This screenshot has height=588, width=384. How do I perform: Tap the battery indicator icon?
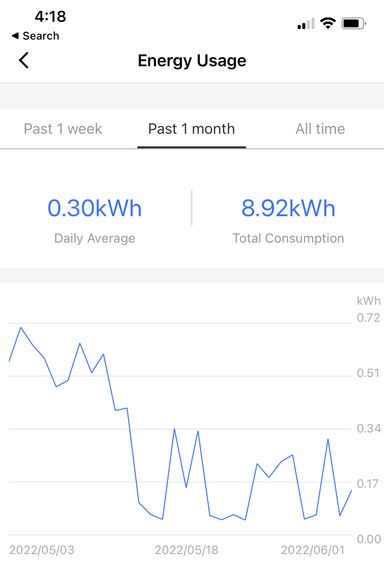click(x=354, y=23)
